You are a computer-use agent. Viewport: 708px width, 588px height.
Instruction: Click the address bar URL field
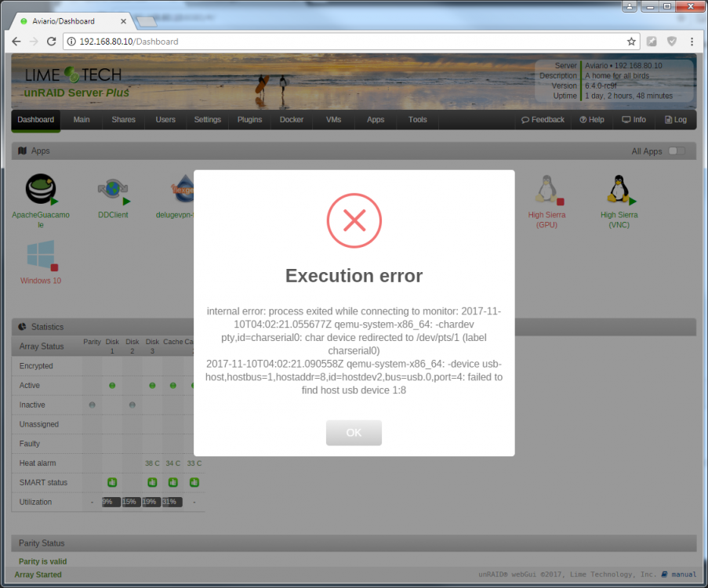click(350, 42)
